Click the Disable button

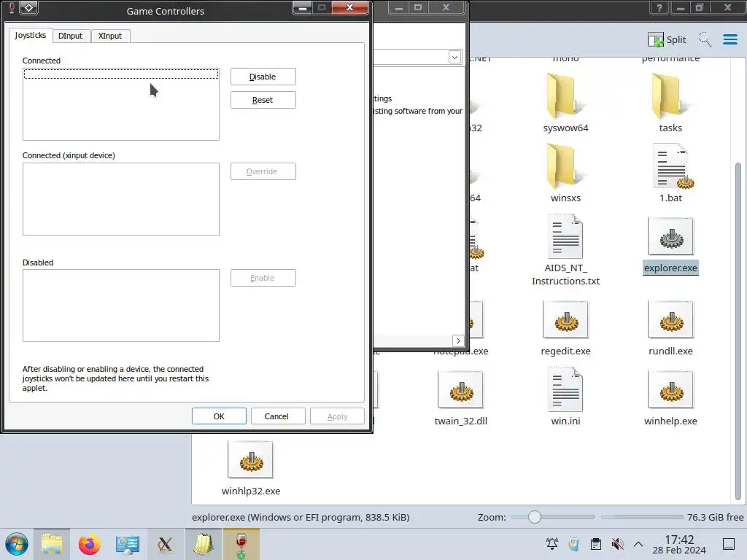click(x=263, y=77)
